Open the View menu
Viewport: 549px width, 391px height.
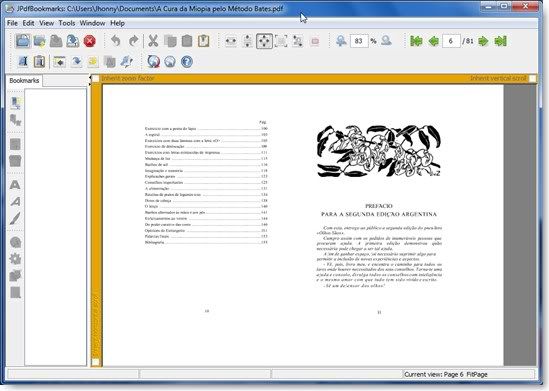coord(47,23)
